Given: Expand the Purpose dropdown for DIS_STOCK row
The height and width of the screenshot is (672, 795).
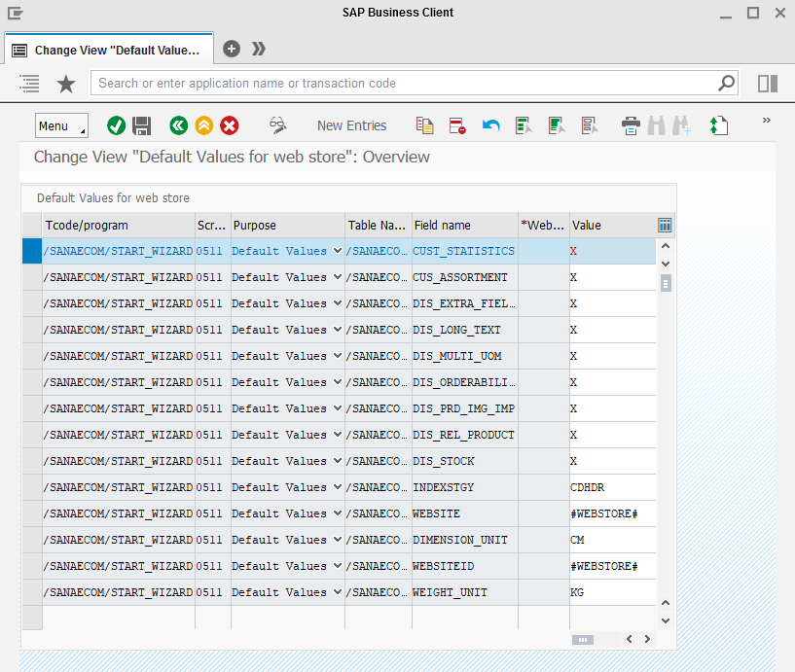Looking at the screenshot, I should [x=337, y=461].
